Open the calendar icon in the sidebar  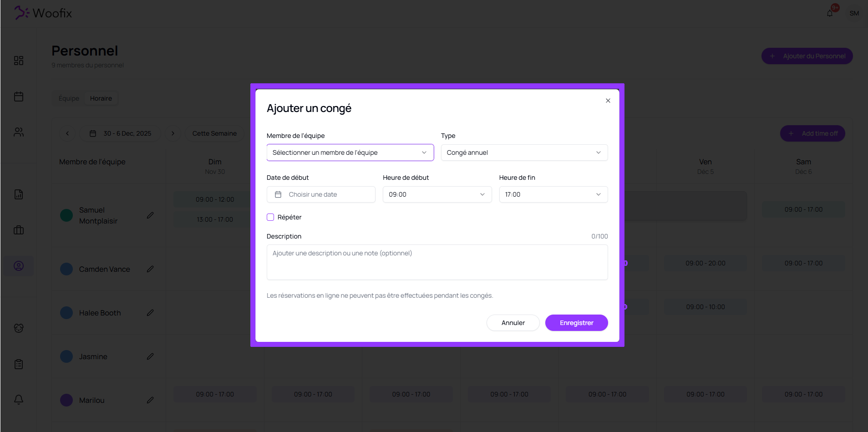[x=19, y=97]
